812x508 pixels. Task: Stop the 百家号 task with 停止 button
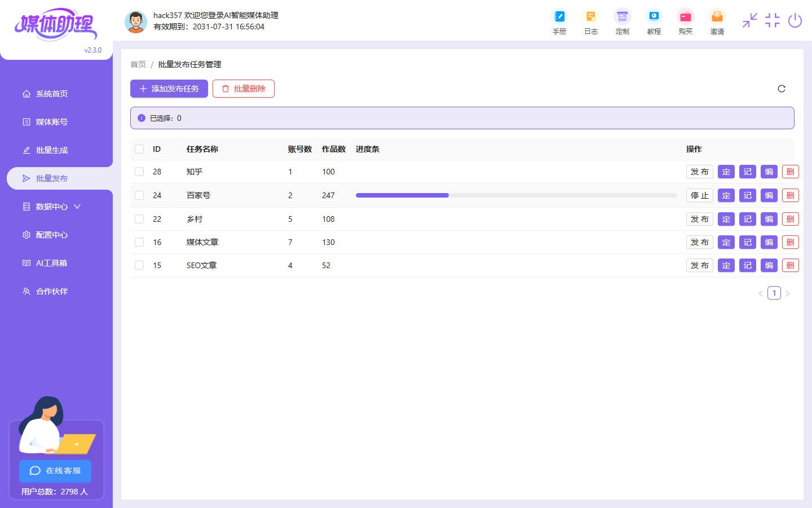(x=699, y=195)
